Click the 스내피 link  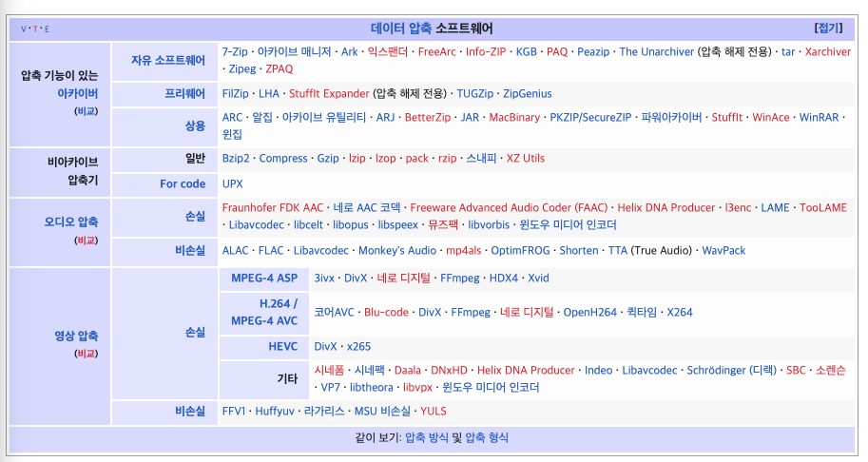click(x=481, y=158)
